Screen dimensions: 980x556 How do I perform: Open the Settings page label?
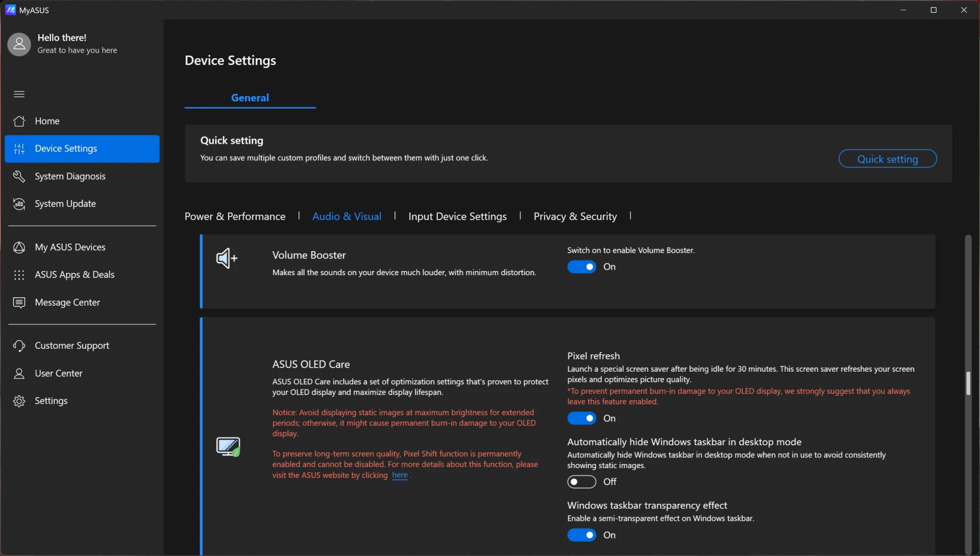[51, 401]
